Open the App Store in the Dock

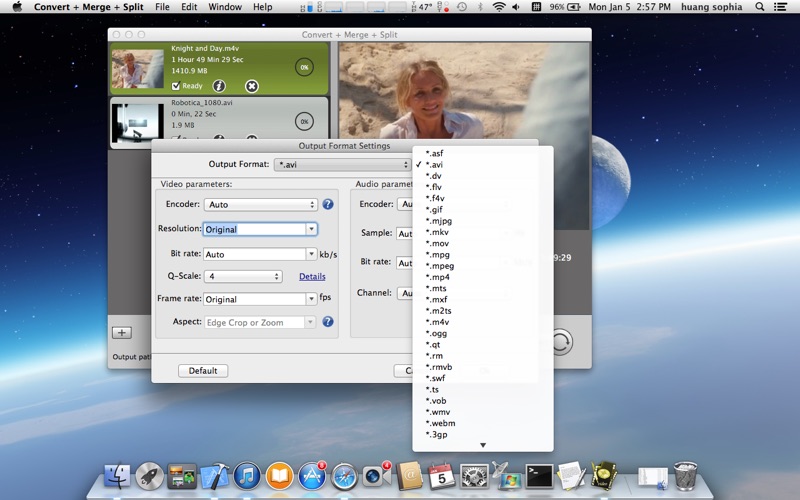pyautogui.click(x=312, y=476)
